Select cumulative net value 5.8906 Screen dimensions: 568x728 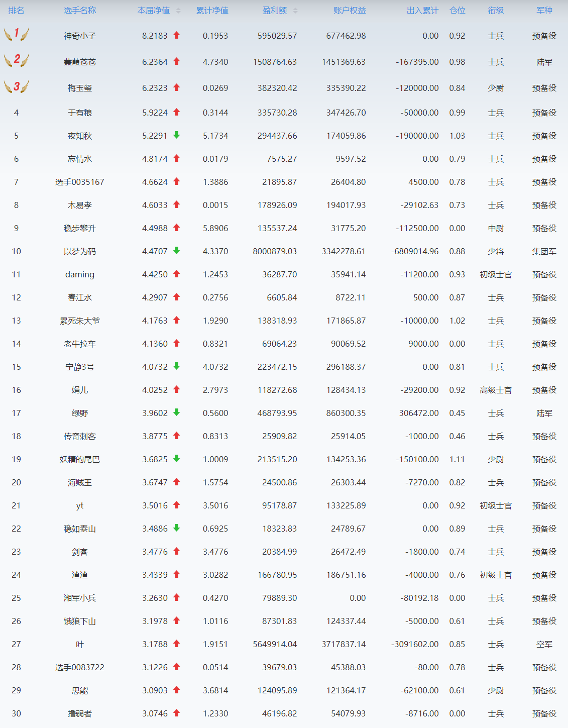click(x=215, y=229)
